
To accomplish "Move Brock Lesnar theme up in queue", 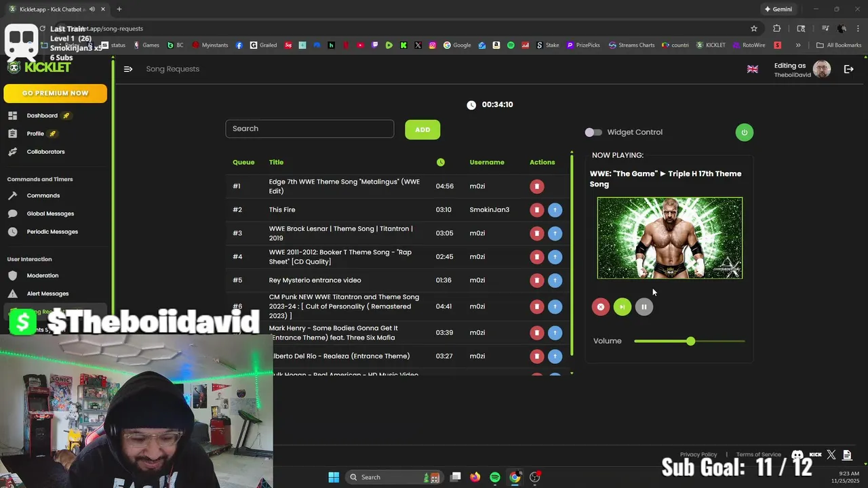I will pos(555,233).
